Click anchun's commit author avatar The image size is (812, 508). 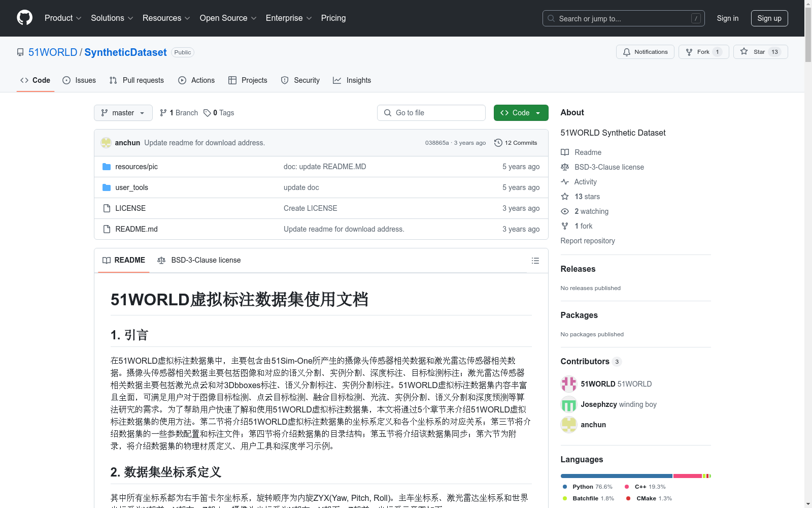coord(106,143)
